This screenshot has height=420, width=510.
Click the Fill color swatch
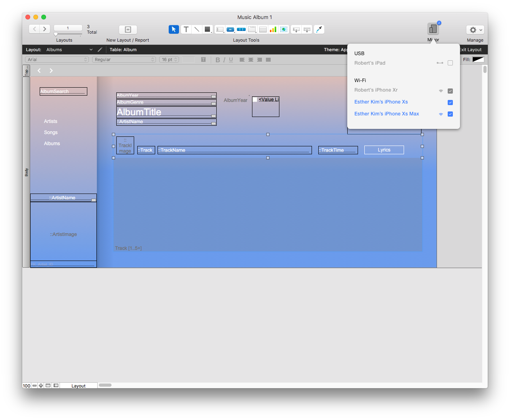coord(478,59)
